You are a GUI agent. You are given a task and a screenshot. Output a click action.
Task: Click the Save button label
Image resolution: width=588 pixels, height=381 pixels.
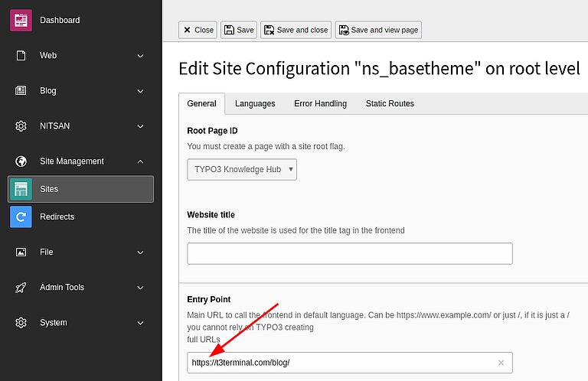(x=245, y=30)
